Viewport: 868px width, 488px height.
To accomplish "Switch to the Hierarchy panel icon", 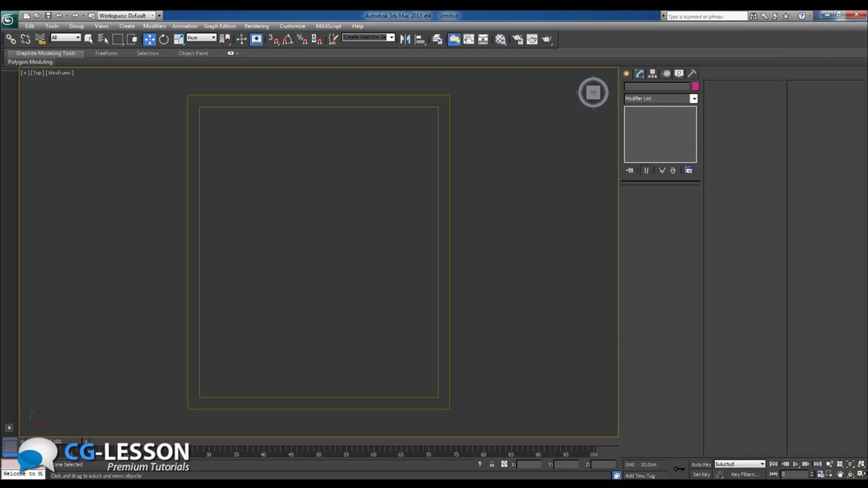I will [652, 74].
